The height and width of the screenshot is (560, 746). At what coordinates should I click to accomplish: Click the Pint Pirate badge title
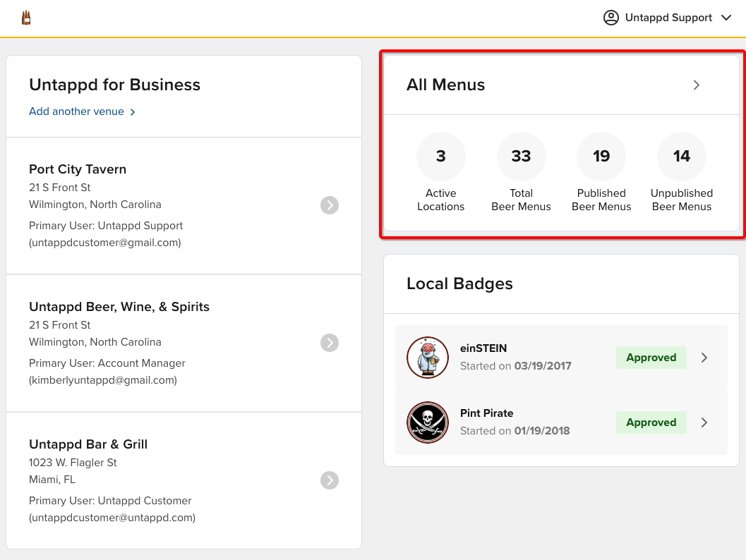point(487,413)
